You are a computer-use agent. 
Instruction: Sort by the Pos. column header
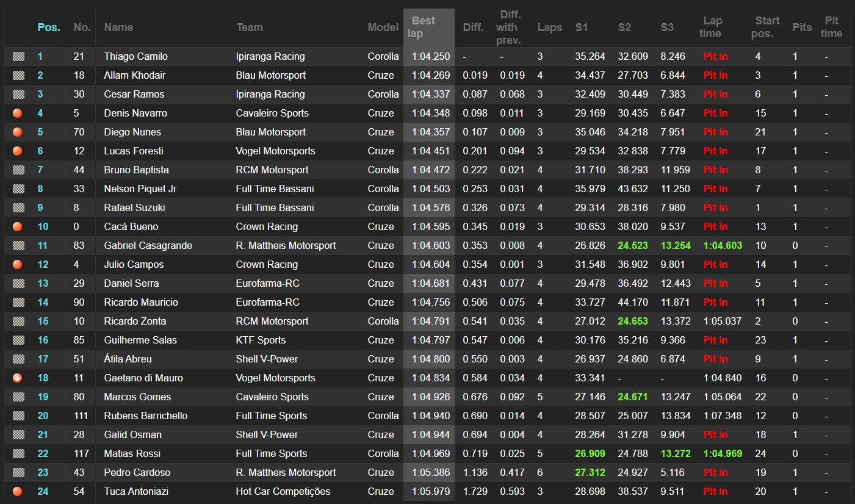point(49,27)
